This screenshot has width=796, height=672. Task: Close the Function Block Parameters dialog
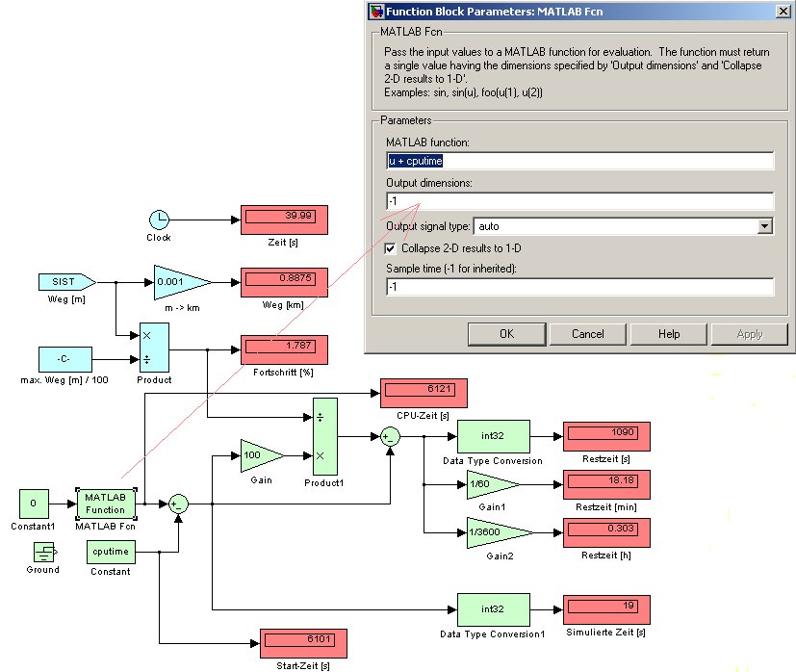click(777, 12)
